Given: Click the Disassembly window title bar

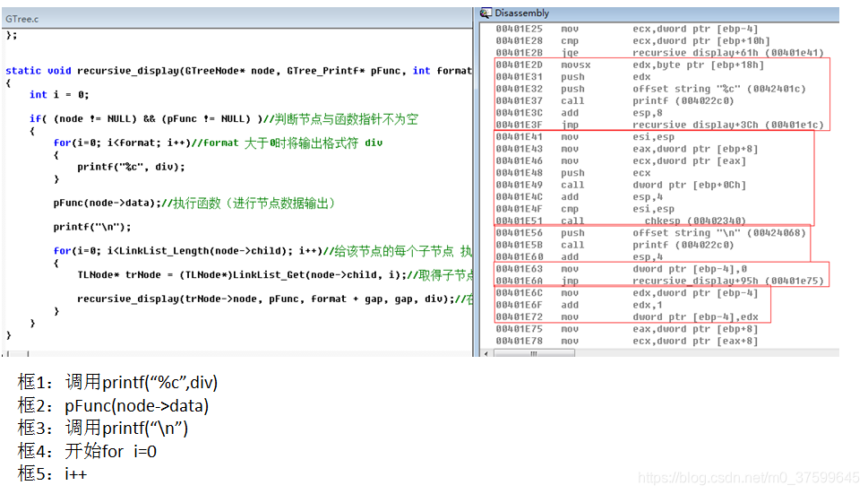Looking at the screenshot, I should 658,13.
